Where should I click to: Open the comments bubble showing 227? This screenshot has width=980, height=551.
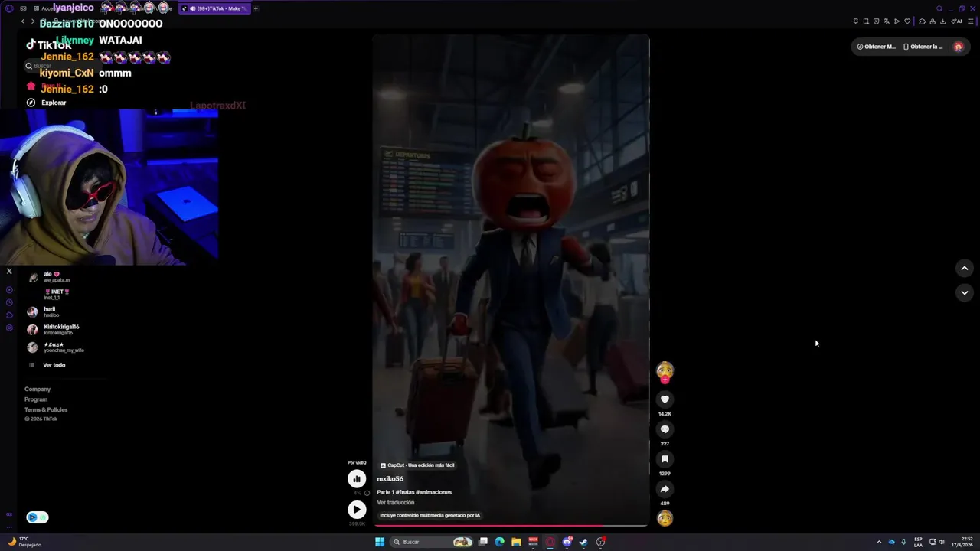coord(665,429)
